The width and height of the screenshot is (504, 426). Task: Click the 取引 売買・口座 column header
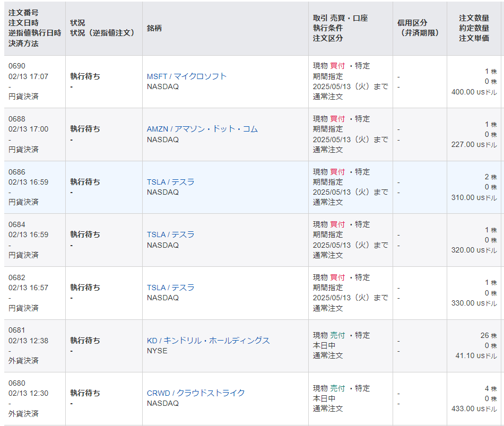pyautogui.click(x=341, y=18)
